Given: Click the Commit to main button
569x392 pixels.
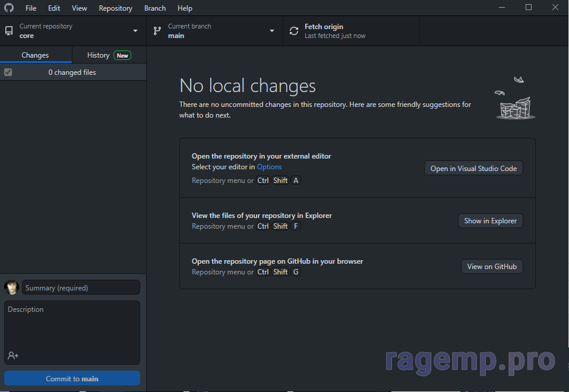Looking at the screenshot, I should 72,378.
